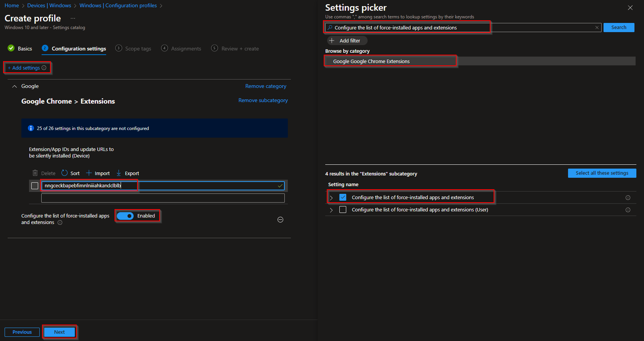The height and width of the screenshot is (341, 644).
Task: Click the extension ID input field
Action: point(163,186)
